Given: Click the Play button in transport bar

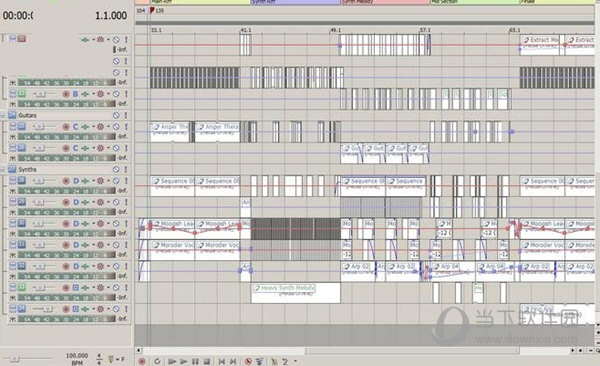Looking at the screenshot, I should click(184, 361).
